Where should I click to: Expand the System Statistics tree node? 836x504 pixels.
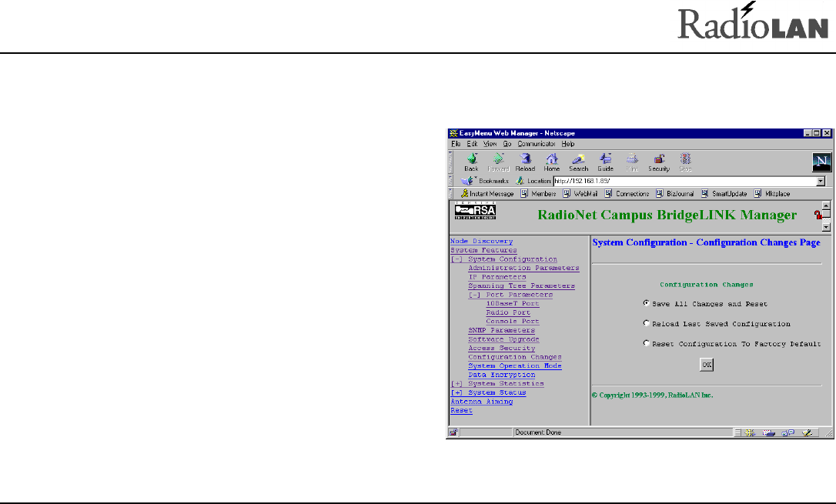pyautogui.click(x=457, y=383)
